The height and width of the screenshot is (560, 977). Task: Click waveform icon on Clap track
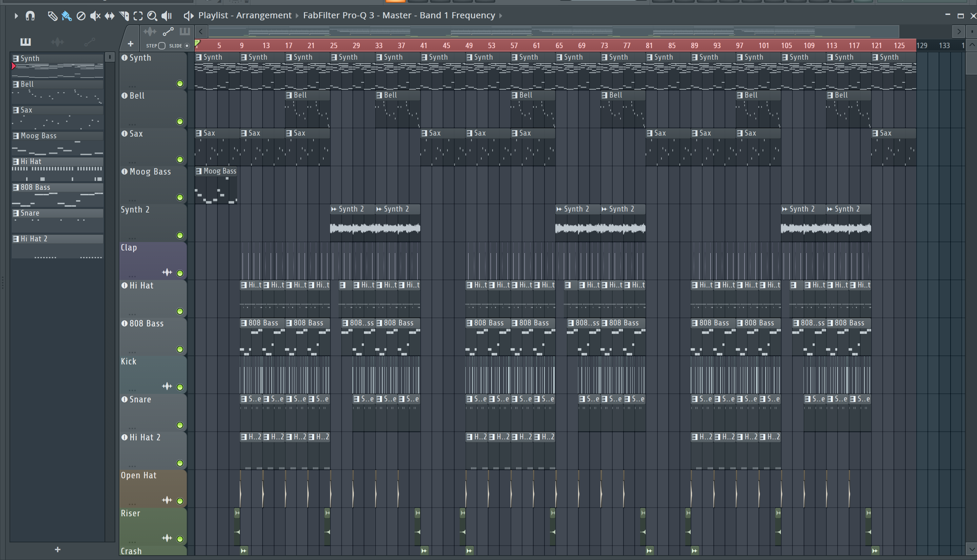click(167, 273)
